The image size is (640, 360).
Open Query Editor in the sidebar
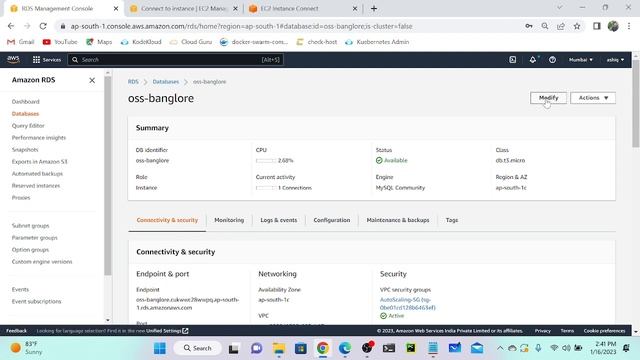pos(28,126)
